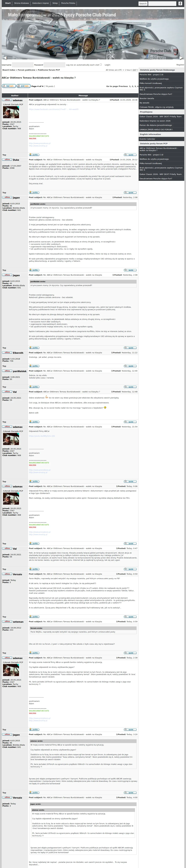
Task: Quote seteman's Today 0:59 post
Action: [130, 653]
